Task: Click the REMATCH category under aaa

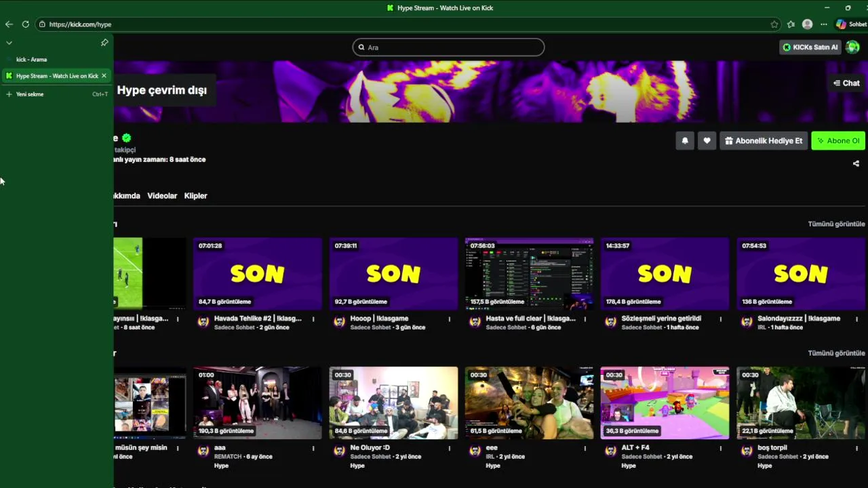Action: pyautogui.click(x=228, y=457)
